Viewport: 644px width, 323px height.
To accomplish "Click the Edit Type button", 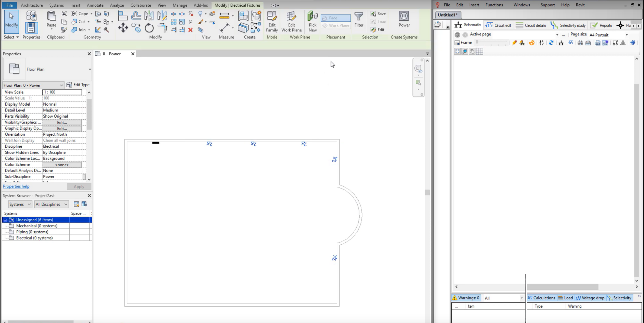I will click(x=78, y=85).
